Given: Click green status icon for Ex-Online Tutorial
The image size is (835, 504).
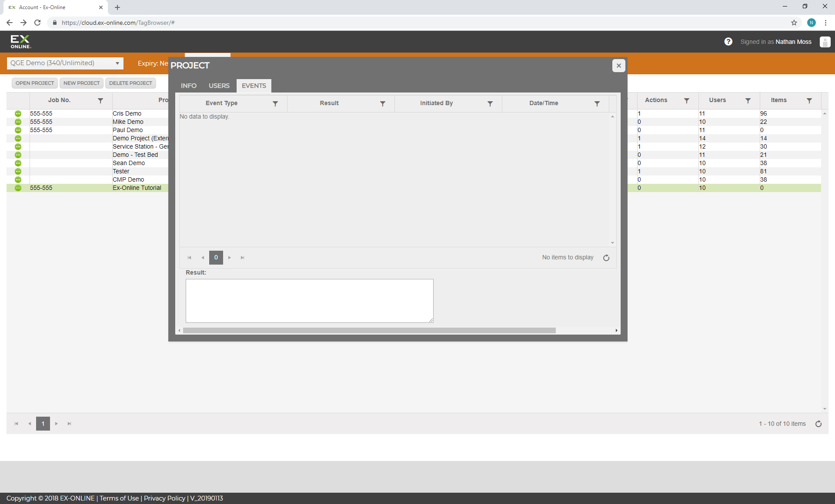Looking at the screenshot, I should pos(18,188).
